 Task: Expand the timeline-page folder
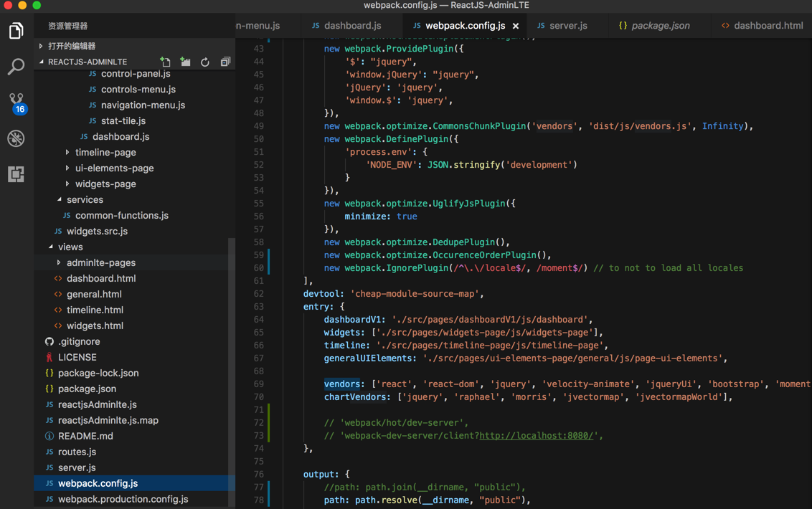(105, 152)
